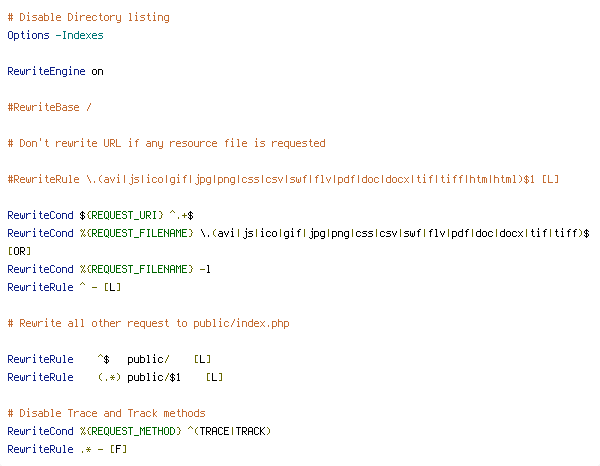Click the '%{REQUEST_METHOD}' variable
The height and width of the screenshot is (466, 600).
(130, 431)
